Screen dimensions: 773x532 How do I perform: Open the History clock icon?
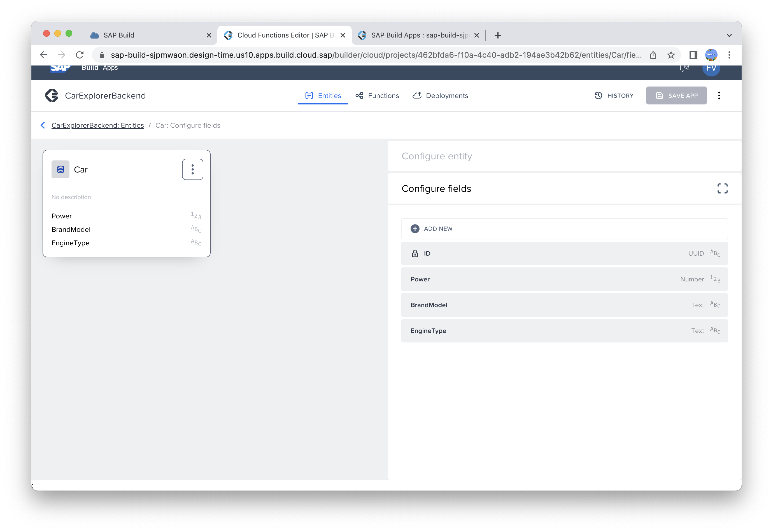598,96
